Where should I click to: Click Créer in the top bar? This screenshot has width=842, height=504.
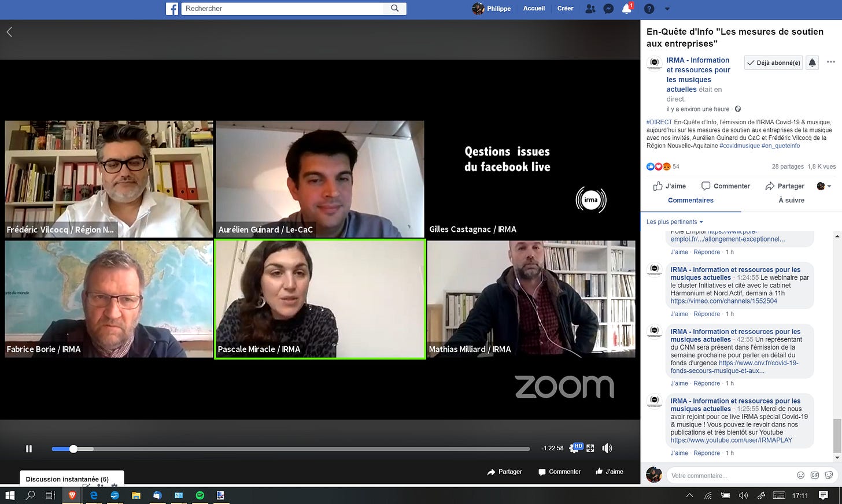click(565, 9)
